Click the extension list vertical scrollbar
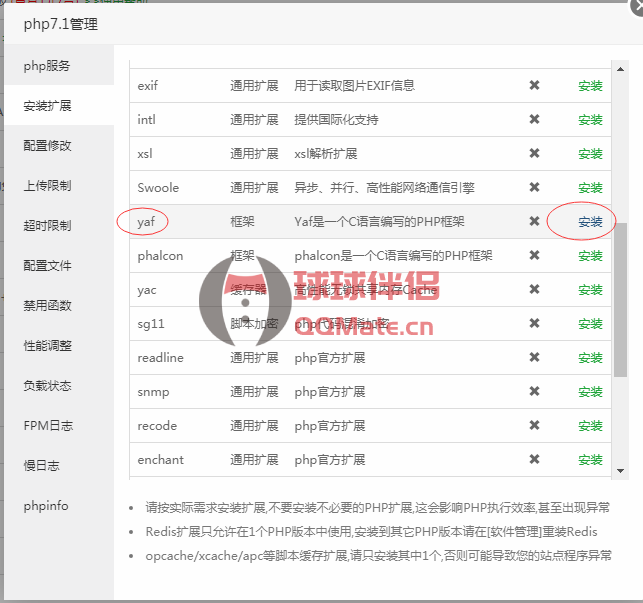The height and width of the screenshot is (603, 643). (620, 300)
